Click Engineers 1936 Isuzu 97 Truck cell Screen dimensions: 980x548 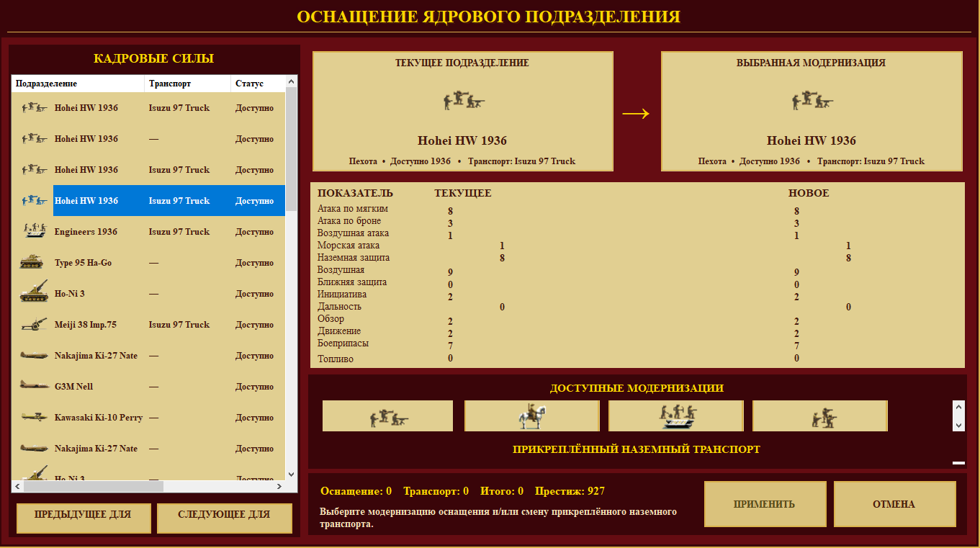tap(179, 231)
